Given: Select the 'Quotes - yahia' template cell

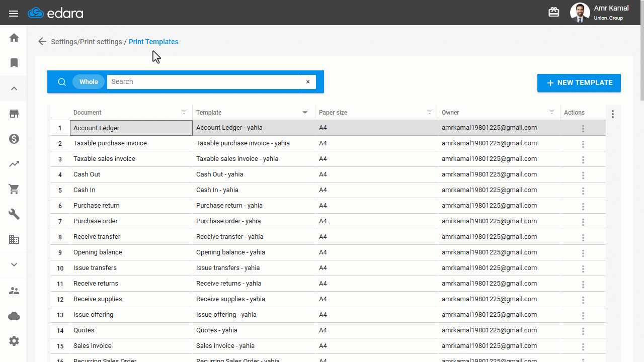Looking at the screenshot, I should [254, 330].
